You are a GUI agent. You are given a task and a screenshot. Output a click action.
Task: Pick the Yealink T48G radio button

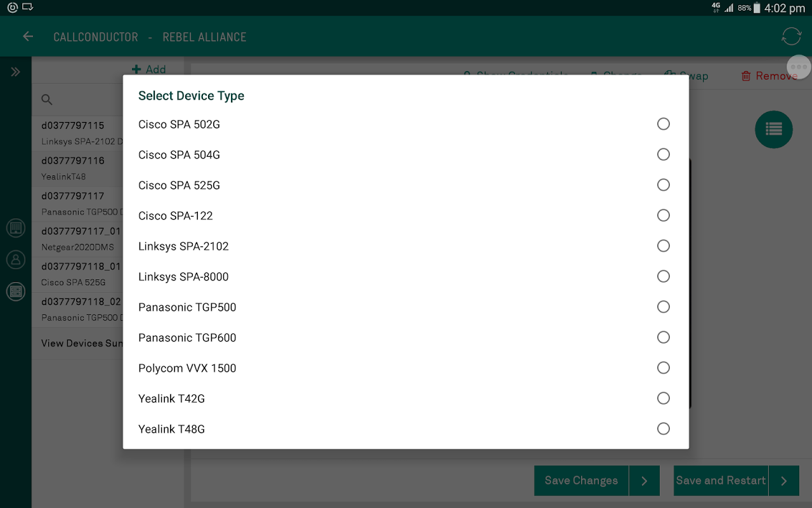click(664, 429)
